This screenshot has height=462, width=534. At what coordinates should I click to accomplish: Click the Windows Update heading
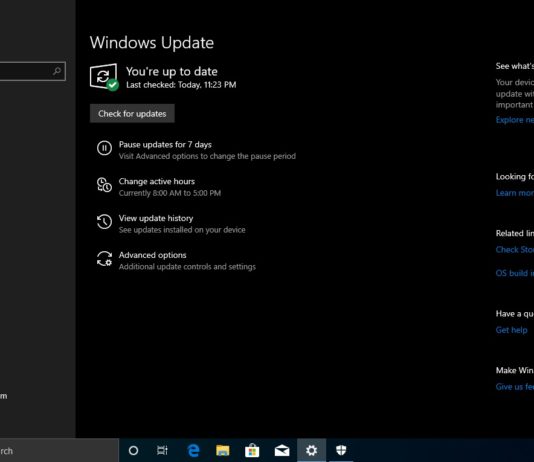tap(152, 43)
